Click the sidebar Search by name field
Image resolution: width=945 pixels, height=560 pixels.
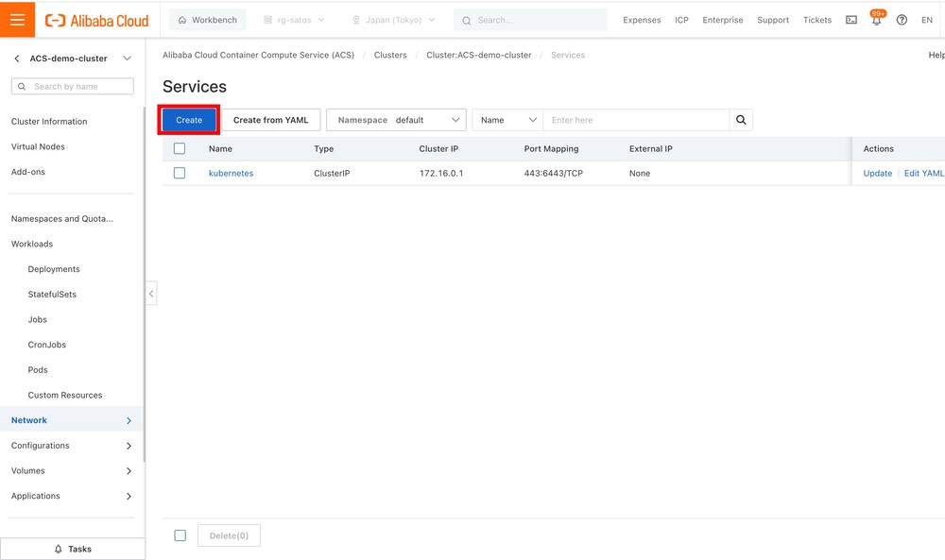pos(73,86)
